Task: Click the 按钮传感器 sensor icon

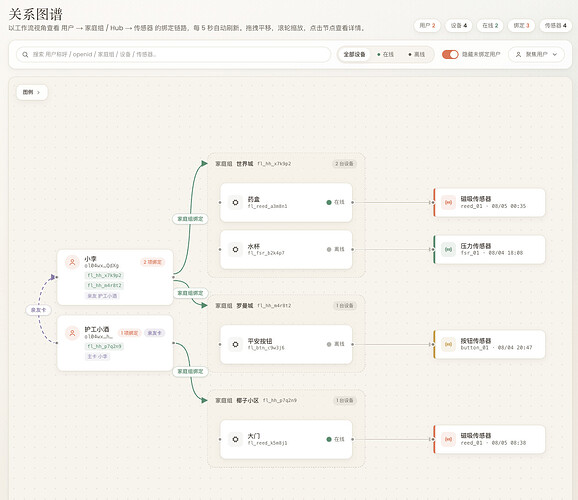Action: [448, 344]
